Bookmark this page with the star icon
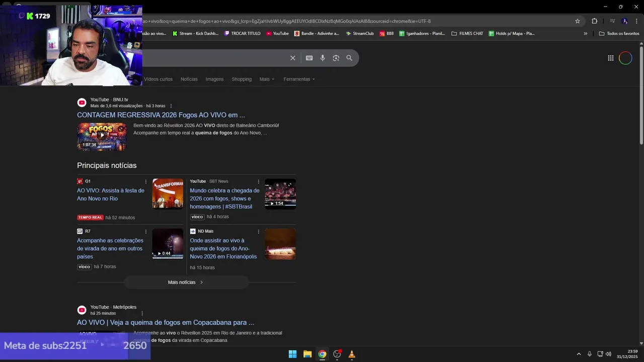Screen dimensions: 644x362 click(578, 21)
